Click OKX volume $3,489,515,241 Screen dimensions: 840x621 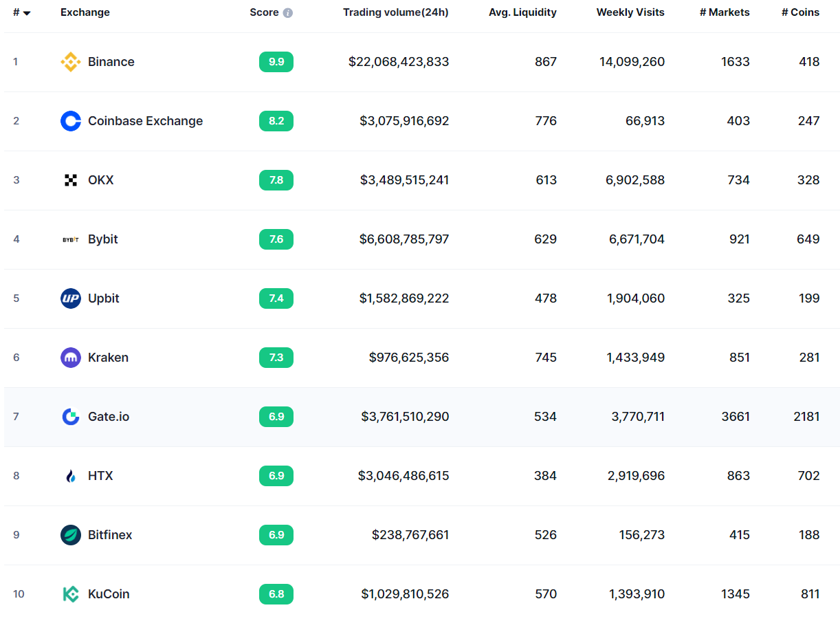click(x=404, y=180)
